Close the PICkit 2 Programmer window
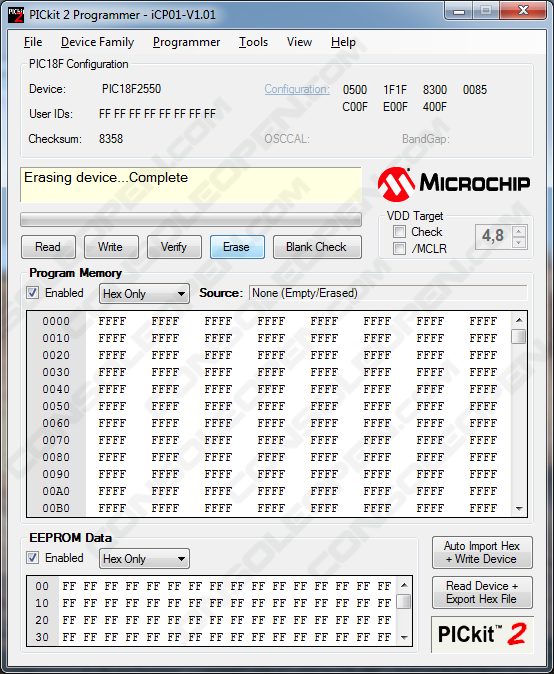The image size is (554, 674). pyautogui.click(x=523, y=11)
